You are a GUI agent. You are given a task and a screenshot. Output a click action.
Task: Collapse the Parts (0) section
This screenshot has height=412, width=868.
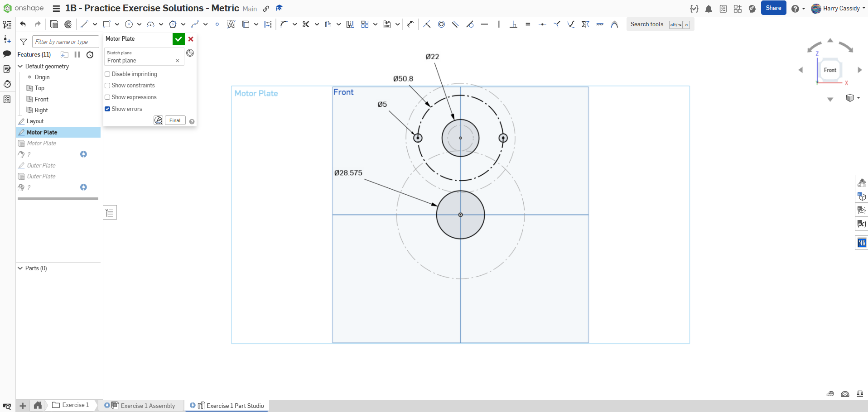[20, 268]
